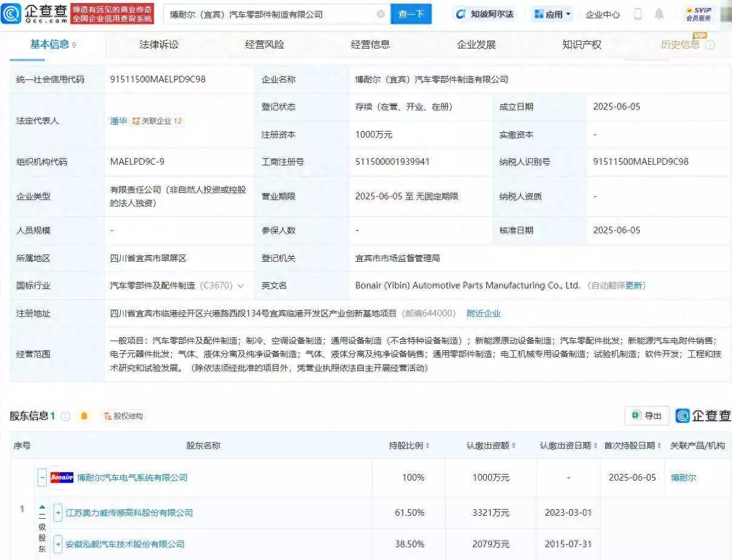Open the 附近企业 link
The height and width of the screenshot is (560, 732).
483,313
